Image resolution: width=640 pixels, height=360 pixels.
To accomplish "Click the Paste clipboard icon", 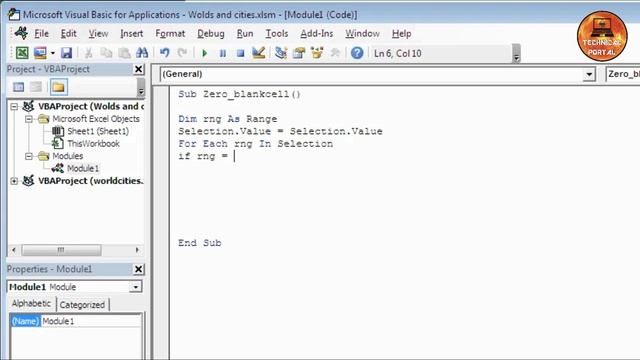I will point(124,53).
